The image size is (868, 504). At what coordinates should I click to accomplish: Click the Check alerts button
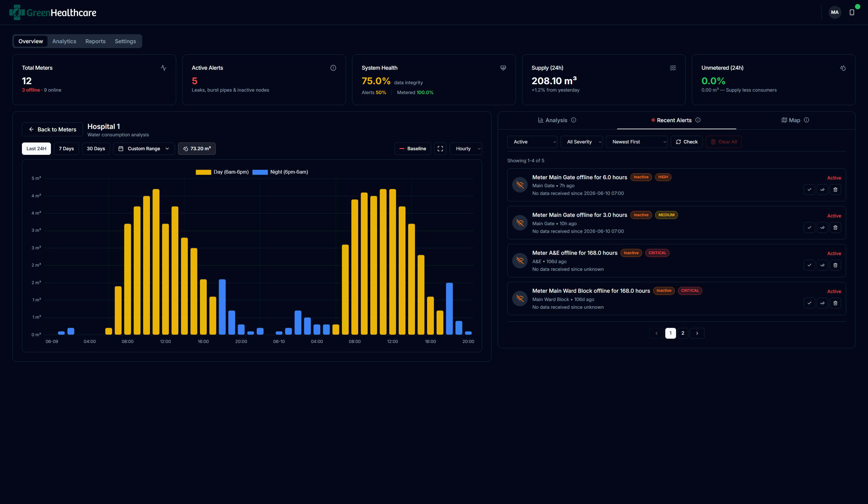coord(687,142)
